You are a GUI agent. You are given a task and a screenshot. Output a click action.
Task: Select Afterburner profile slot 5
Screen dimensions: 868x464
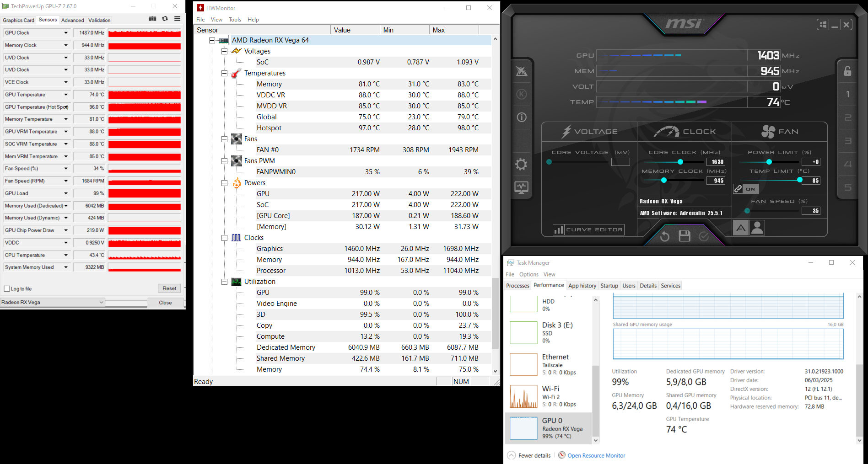click(848, 187)
